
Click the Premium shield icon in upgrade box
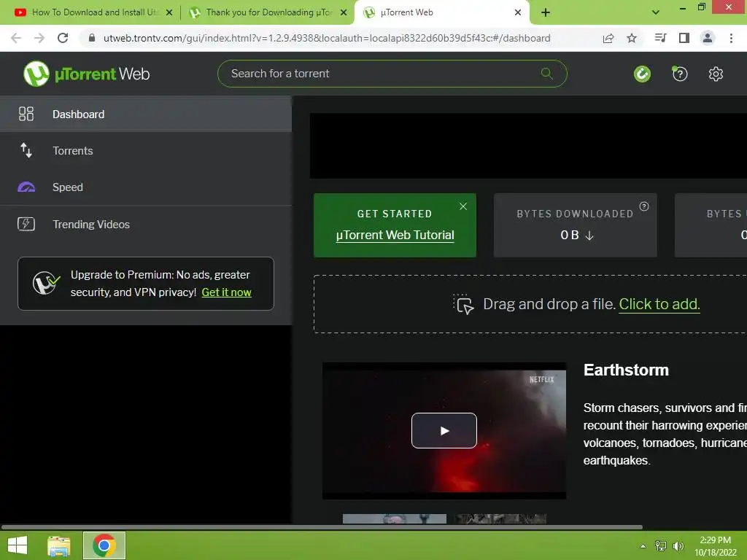[x=46, y=284]
